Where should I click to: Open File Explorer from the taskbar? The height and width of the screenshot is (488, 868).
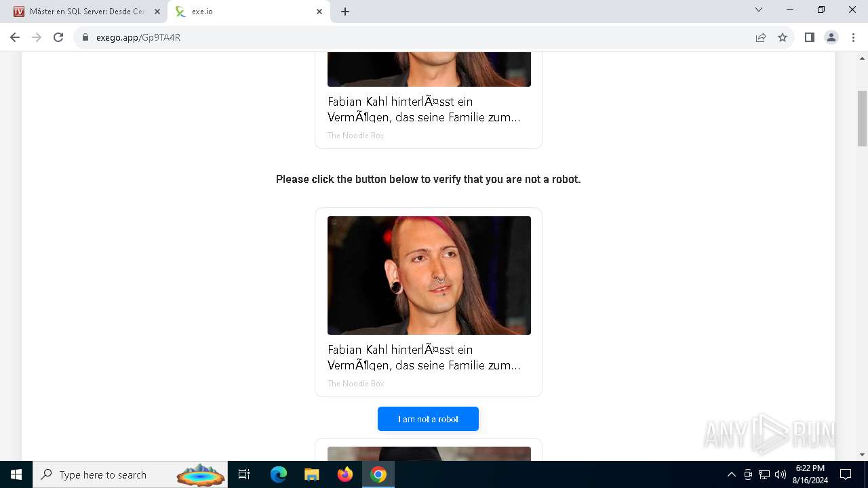[x=312, y=474]
